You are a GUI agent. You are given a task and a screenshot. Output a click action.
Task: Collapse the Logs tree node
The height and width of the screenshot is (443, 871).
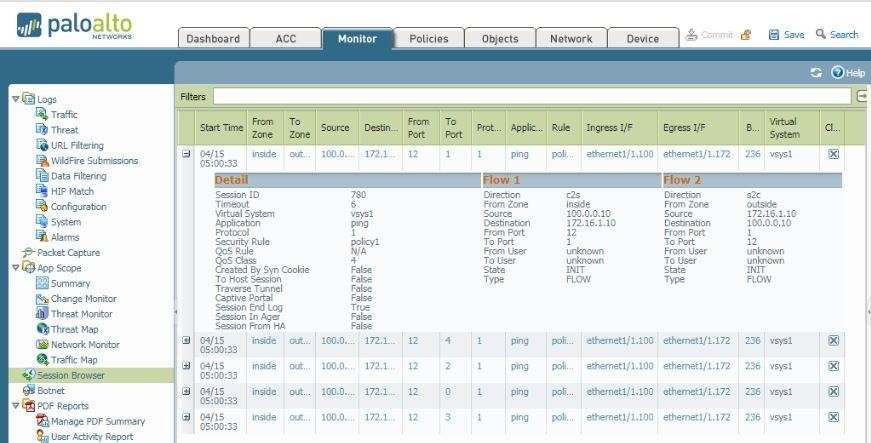coord(15,99)
